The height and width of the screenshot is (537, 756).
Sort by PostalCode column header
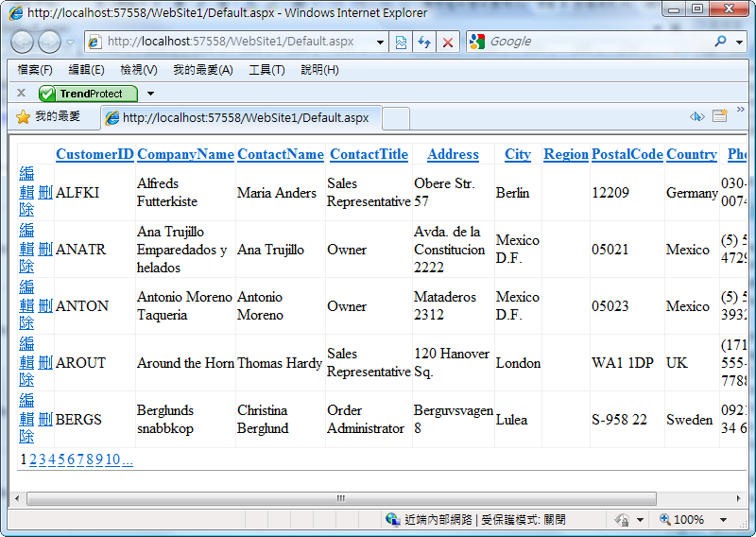[627, 154]
